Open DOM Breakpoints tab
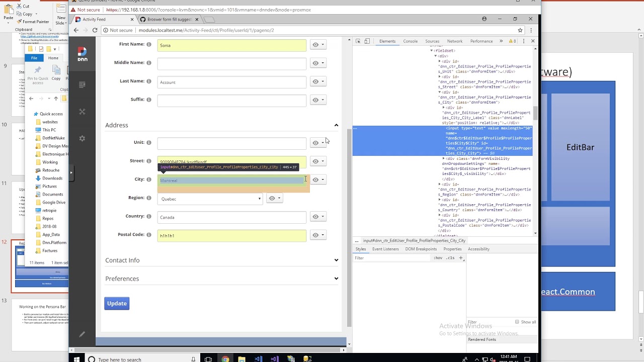644x362 pixels. coord(421,249)
